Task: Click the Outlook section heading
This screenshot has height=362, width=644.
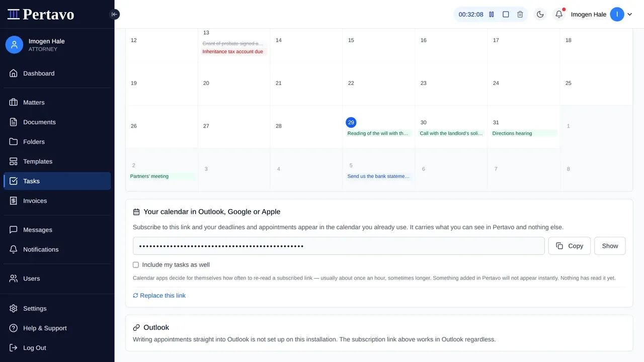Action: 156,327
